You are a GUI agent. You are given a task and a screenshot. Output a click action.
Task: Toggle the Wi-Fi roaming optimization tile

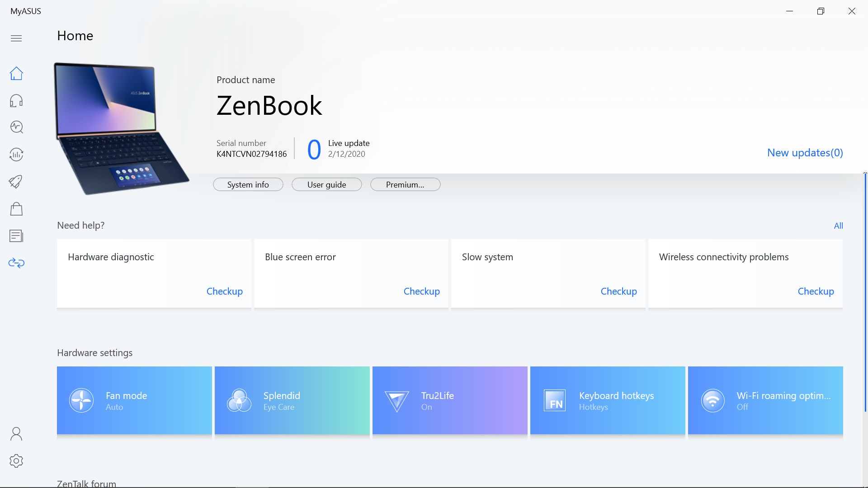tap(765, 400)
